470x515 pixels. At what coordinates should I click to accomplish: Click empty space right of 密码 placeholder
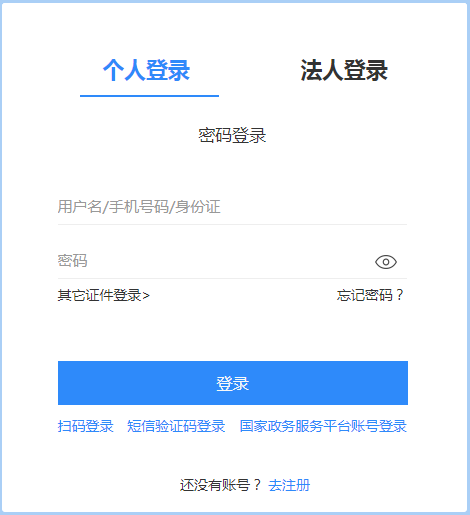pyautogui.click(x=230, y=261)
